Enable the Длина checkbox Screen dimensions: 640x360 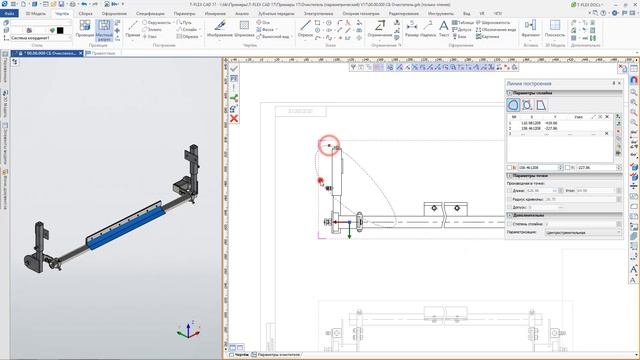coord(509,191)
